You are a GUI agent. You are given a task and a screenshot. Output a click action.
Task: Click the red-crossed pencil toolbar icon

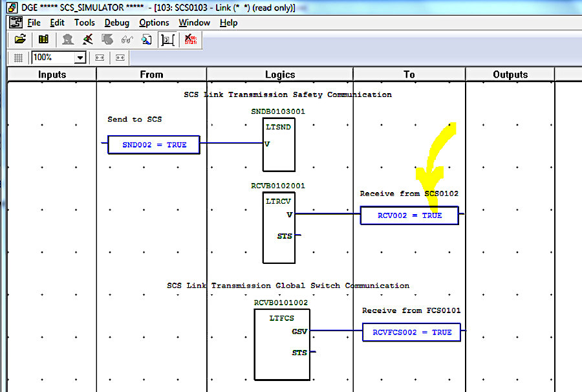point(87,39)
